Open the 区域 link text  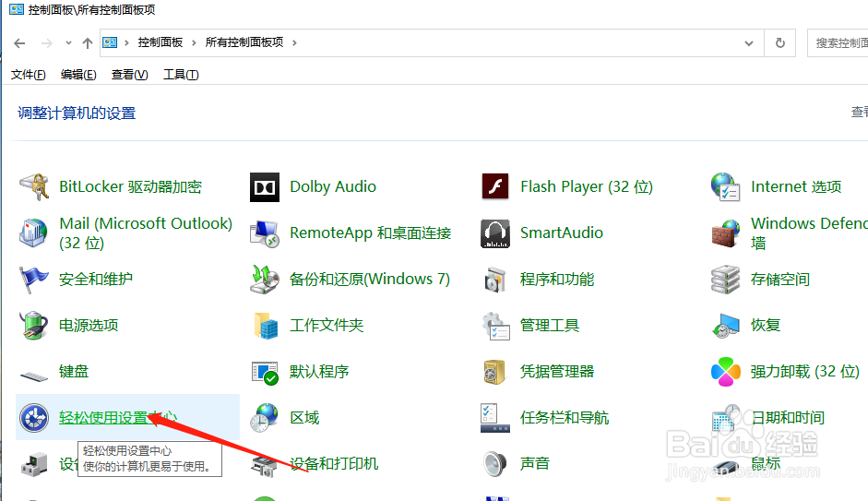[304, 417]
